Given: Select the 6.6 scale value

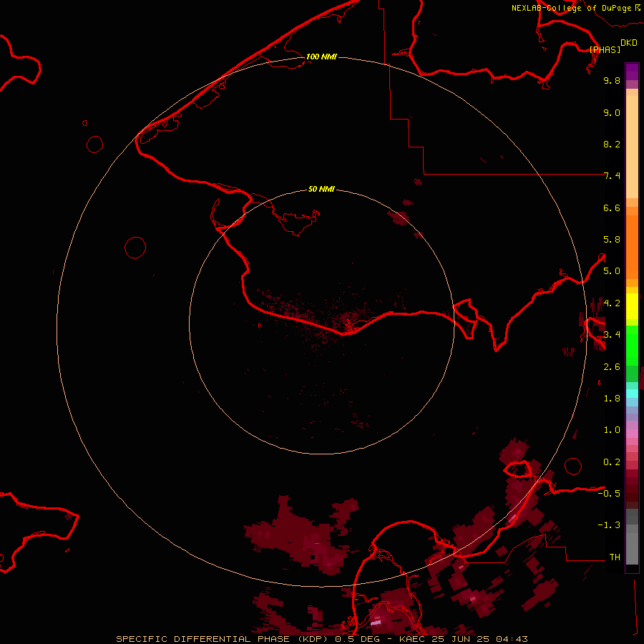Looking at the screenshot, I should 612,208.
